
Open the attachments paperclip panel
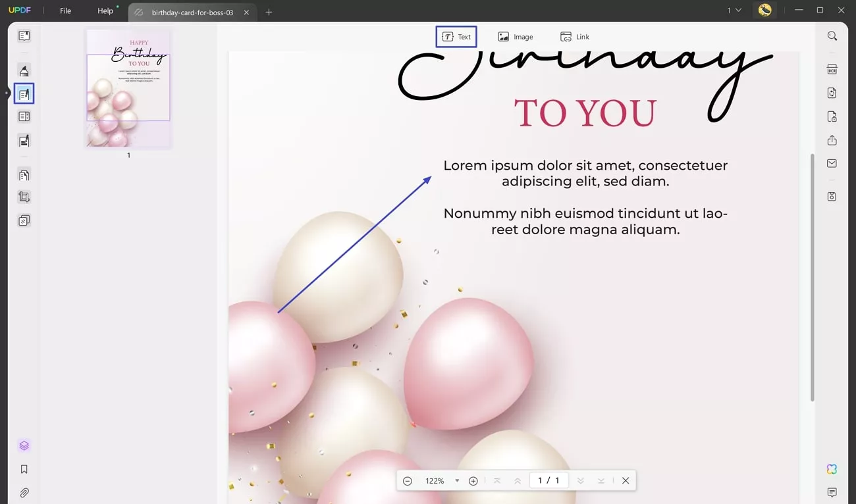point(24,492)
